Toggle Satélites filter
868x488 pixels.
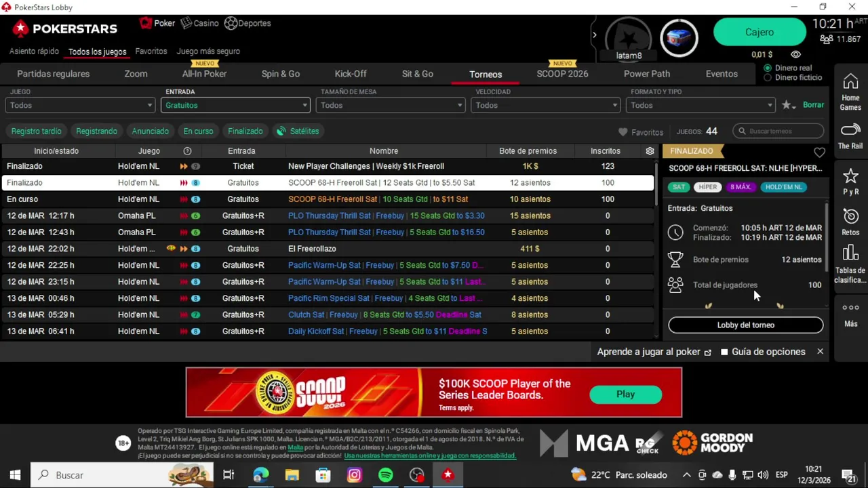click(298, 131)
